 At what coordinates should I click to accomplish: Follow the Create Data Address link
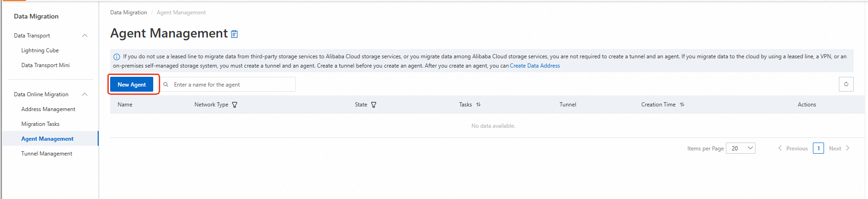click(x=535, y=66)
